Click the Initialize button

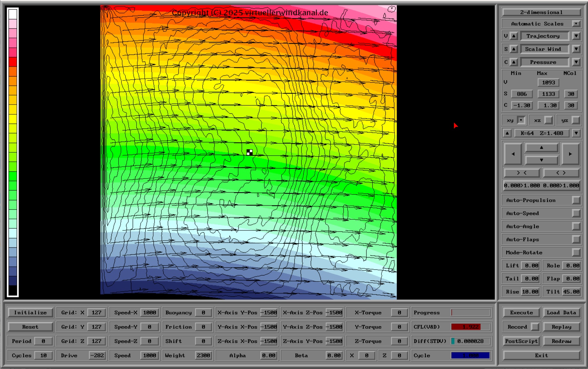tap(30, 312)
